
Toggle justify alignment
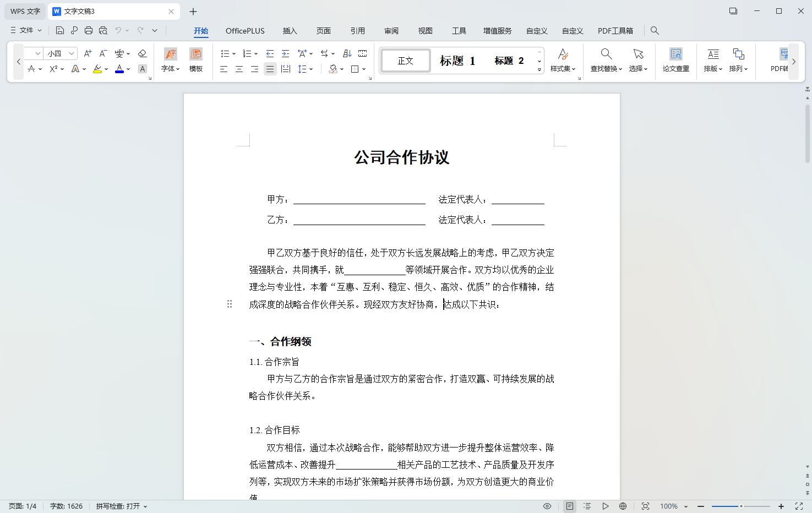[x=269, y=68]
